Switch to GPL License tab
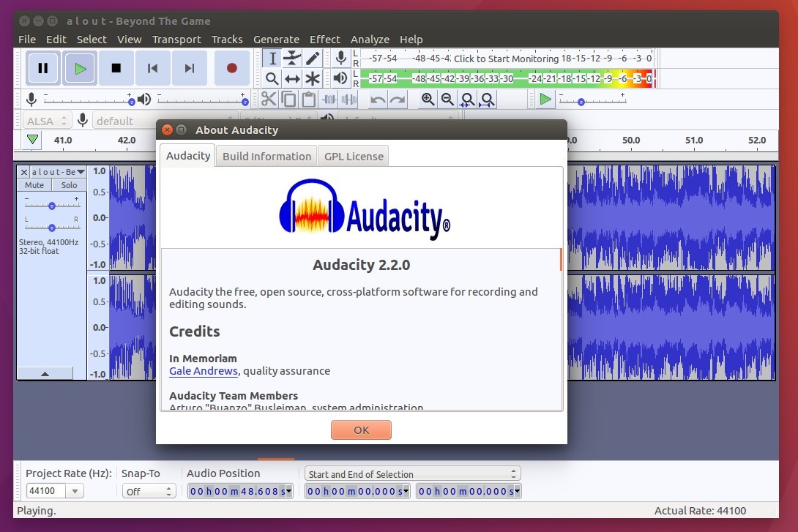 tap(354, 156)
